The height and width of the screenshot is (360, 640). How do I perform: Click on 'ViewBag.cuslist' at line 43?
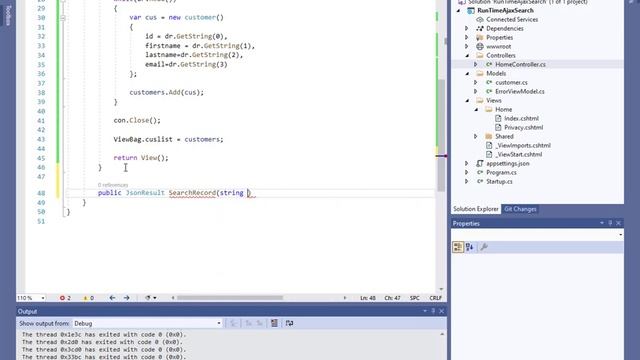pyautogui.click(x=143, y=139)
